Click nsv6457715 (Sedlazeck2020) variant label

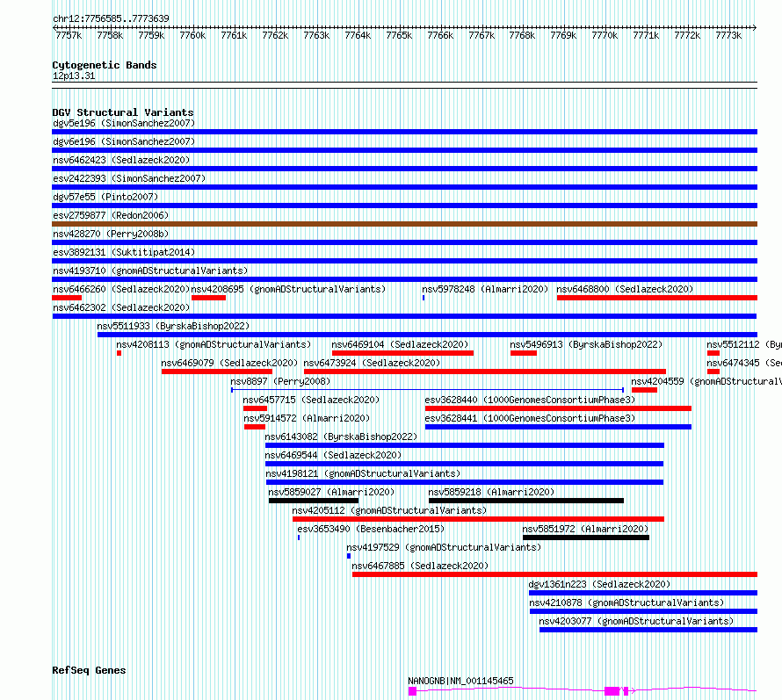[x=311, y=400]
